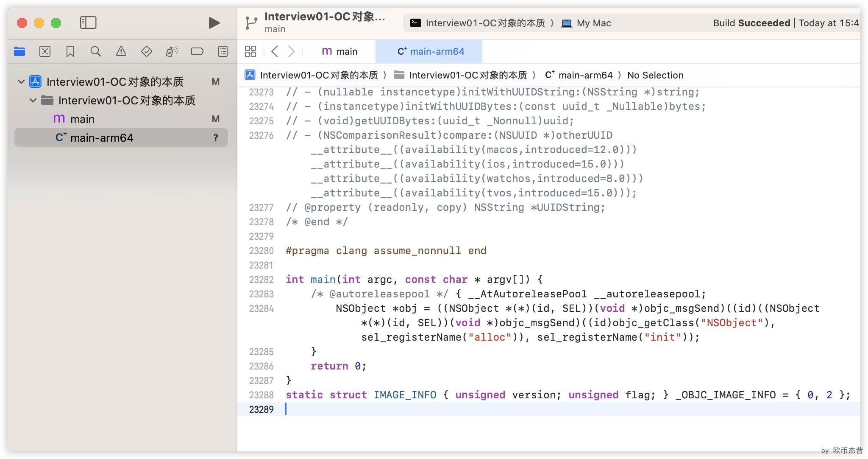Show the Issue navigator warning icon

[x=121, y=51]
